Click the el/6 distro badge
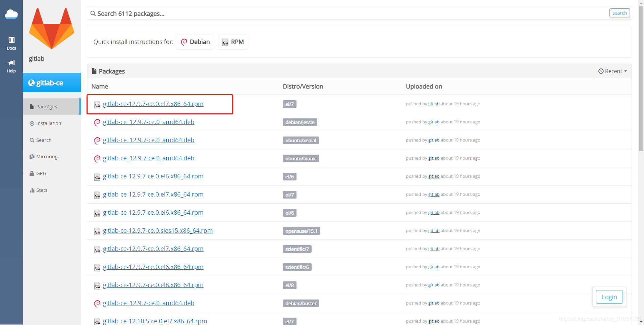The height and width of the screenshot is (325, 644). pyautogui.click(x=289, y=177)
